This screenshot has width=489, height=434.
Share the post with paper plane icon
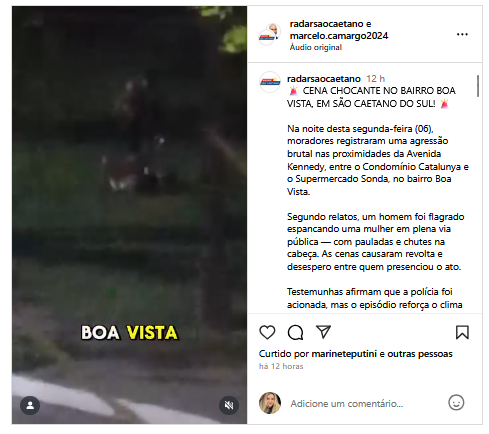tap(323, 332)
